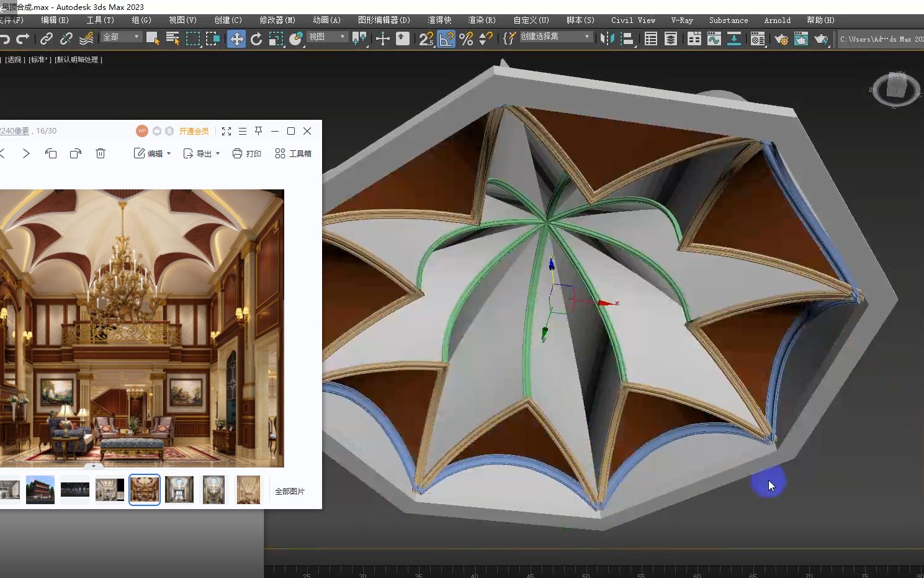Click the WP user avatar in viewer
This screenshot has width=924, height=578.
tap(142, 131)
